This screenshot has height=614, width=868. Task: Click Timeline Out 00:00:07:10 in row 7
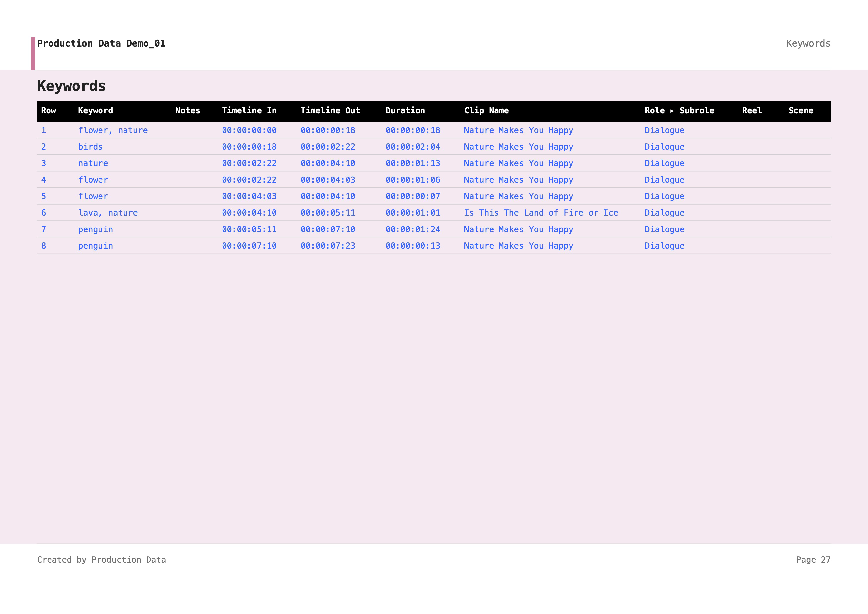tap(328, 230)
